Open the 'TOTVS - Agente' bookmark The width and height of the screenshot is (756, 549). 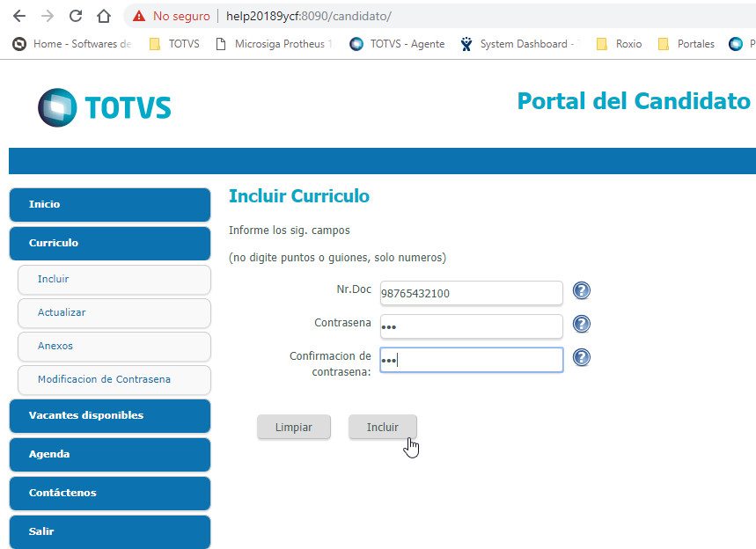click(x=397, y=44)
